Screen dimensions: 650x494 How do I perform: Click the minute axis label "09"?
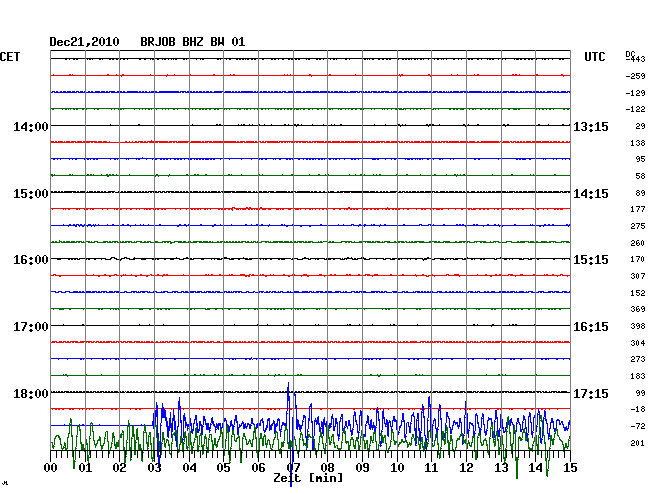coord(362,468)
